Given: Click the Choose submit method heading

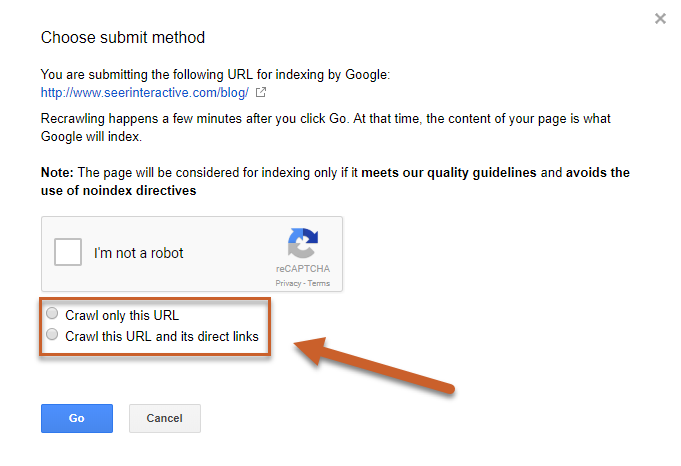Looking at the screenshot, I should click(x=122, y=38).
